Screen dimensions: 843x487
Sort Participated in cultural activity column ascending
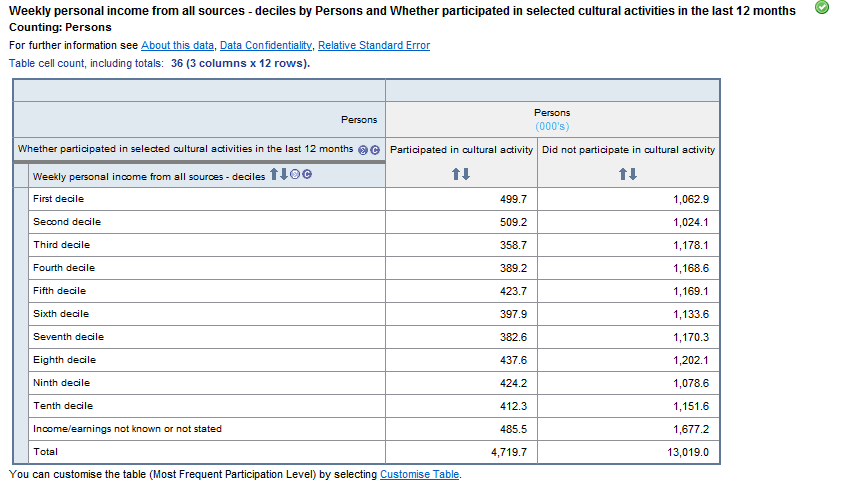(457, 174)
